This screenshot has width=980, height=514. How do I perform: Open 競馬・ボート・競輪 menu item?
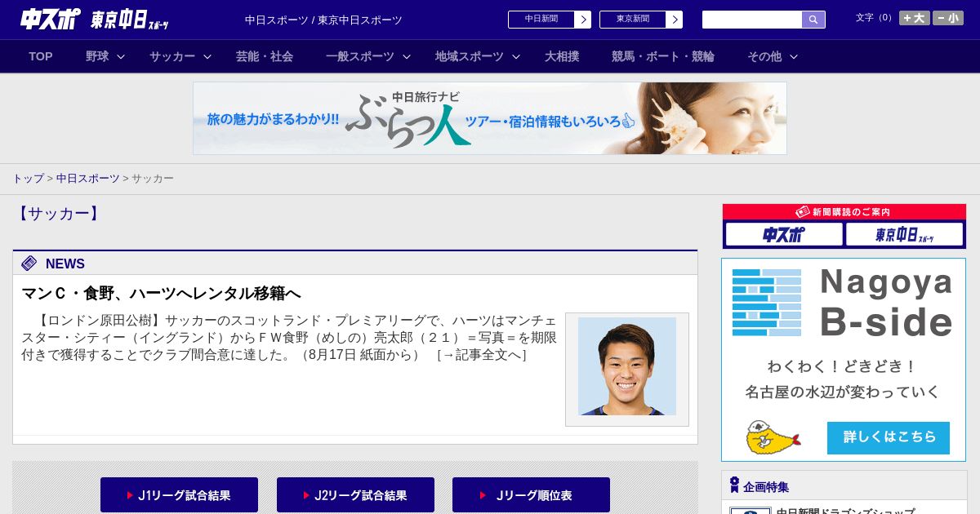[663, 56]
